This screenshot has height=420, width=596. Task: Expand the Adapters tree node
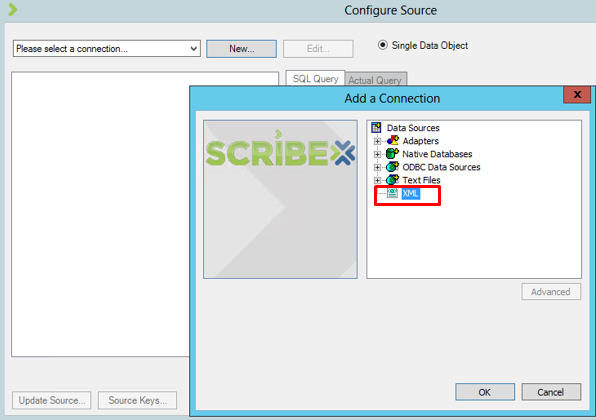pyautogui.click(x=377, y=141)
